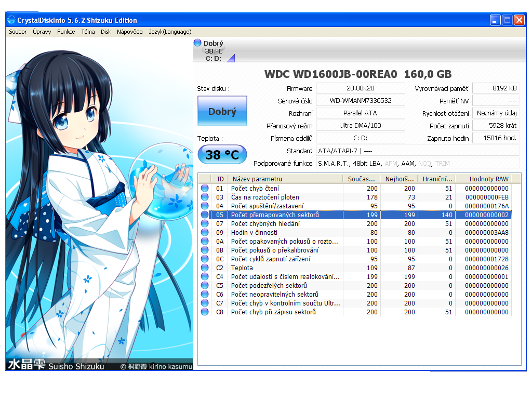
Task: Click status icon for row 0A opakovaných pokusů
Action: [205, 241]
